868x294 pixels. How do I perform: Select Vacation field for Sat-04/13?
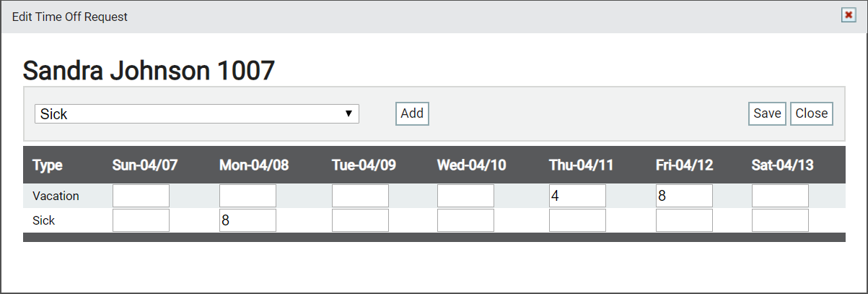coord(780,196)
